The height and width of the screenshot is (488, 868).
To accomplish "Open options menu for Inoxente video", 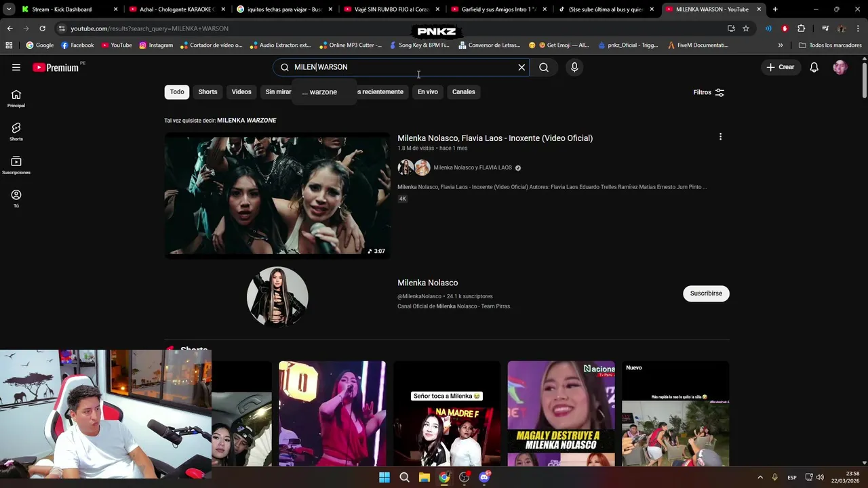I will tap(720, 137).
